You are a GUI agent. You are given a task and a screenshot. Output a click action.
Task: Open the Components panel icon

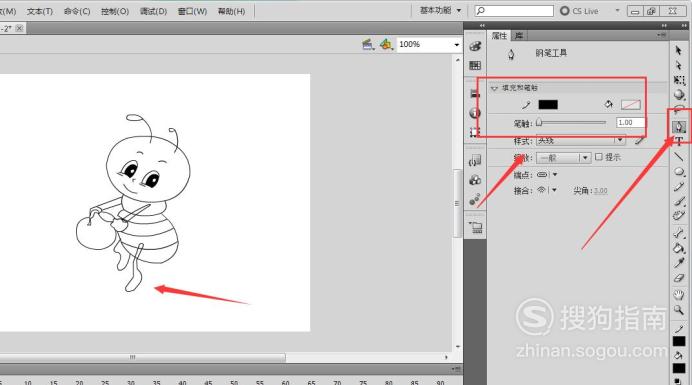475,180
